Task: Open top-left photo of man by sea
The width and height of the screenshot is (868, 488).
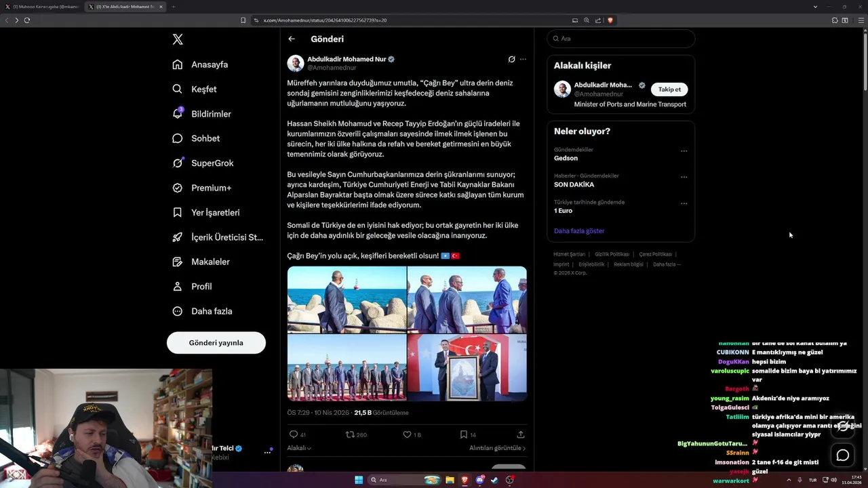Action: (347, 300)
